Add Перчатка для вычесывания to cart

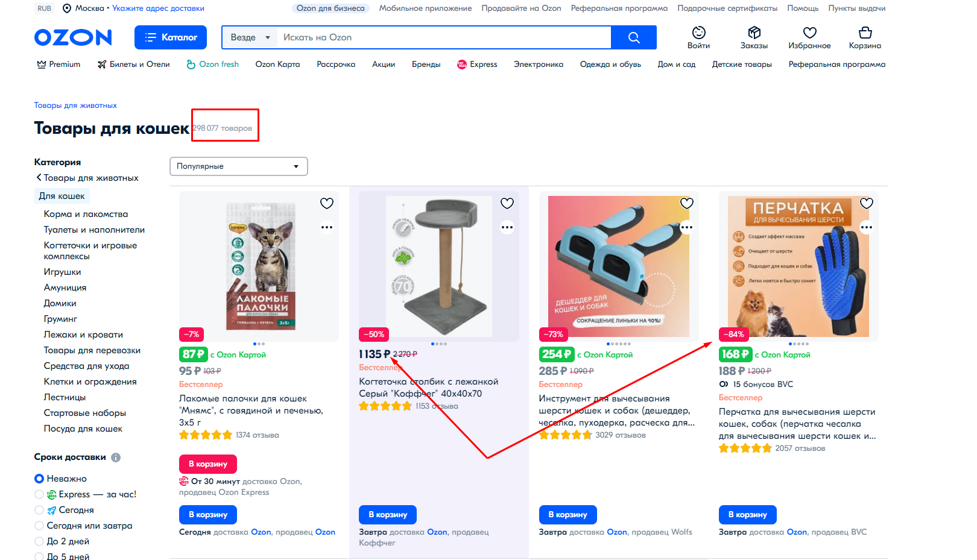point(747,515)
